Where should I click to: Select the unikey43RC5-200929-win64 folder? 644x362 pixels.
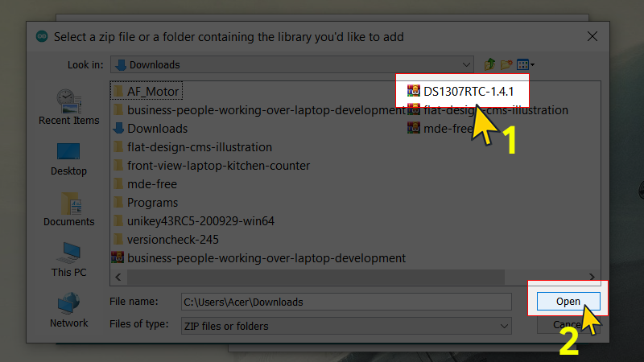pyautogui.click(x=193, y=220)
